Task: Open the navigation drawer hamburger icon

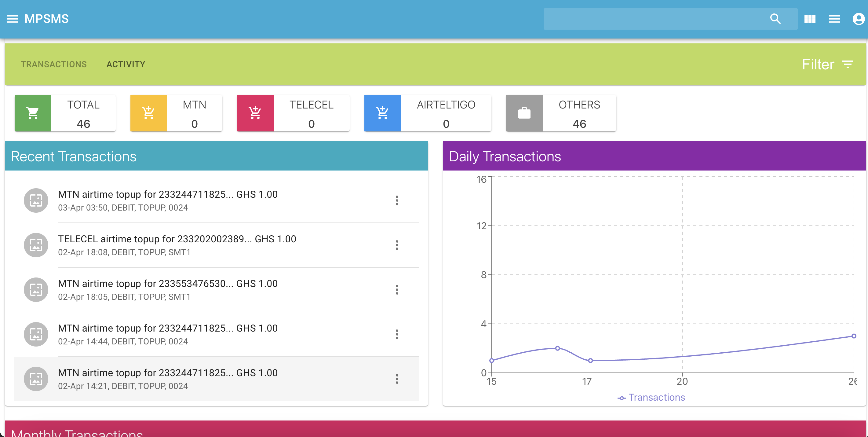Action: 13,19
